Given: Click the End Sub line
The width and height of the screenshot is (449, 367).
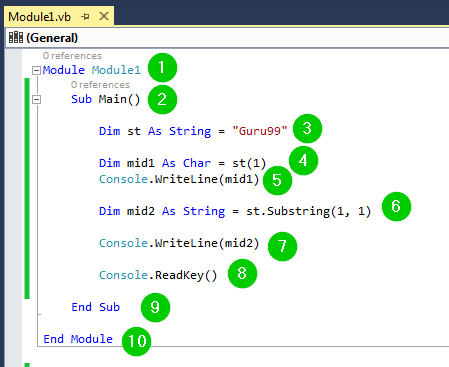Looking at the screenshot, I should click(x=95, y=307).
